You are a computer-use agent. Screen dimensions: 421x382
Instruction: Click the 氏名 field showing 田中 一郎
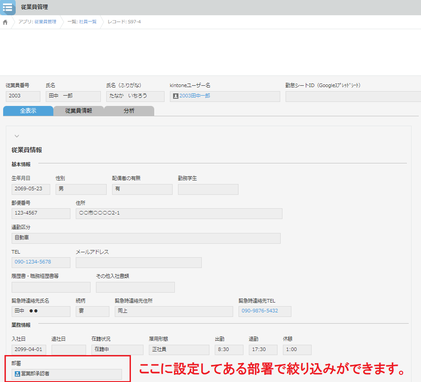click(73, 96)
